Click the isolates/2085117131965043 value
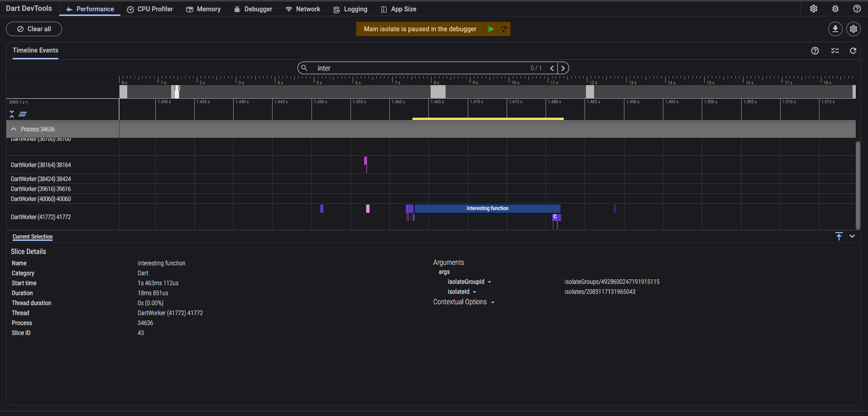868x416 pixels. click(x=599, y=292)
